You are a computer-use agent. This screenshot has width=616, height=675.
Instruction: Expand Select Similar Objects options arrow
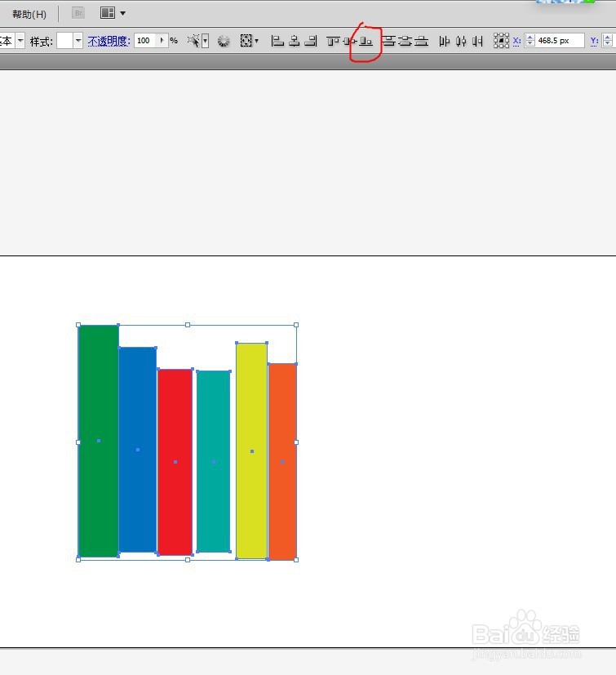coord(206,42)
